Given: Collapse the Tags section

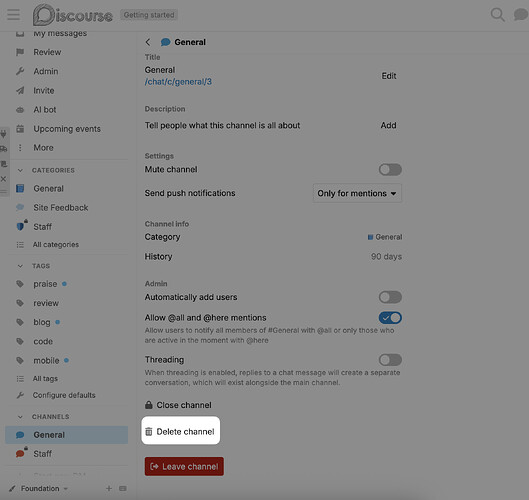Looking at the screenshot, I should [20, 266].
